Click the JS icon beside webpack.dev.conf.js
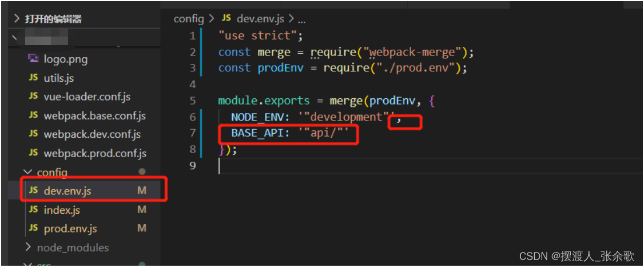Image resolution: width=644 pixels, height=268 pixels. 33,134
